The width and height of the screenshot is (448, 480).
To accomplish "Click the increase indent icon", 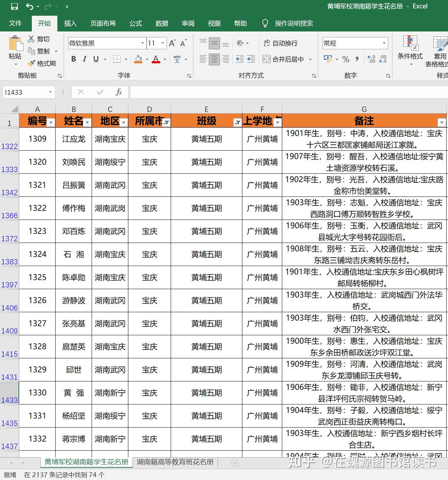I will click(251, 59).
